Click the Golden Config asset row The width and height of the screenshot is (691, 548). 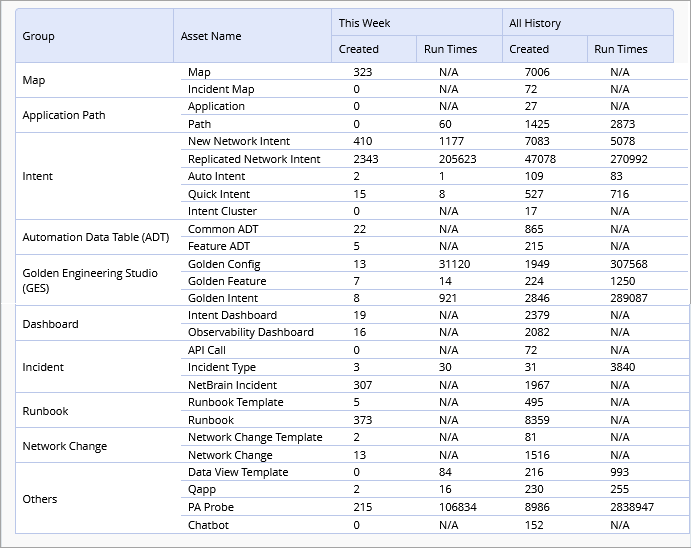(224, 264)
